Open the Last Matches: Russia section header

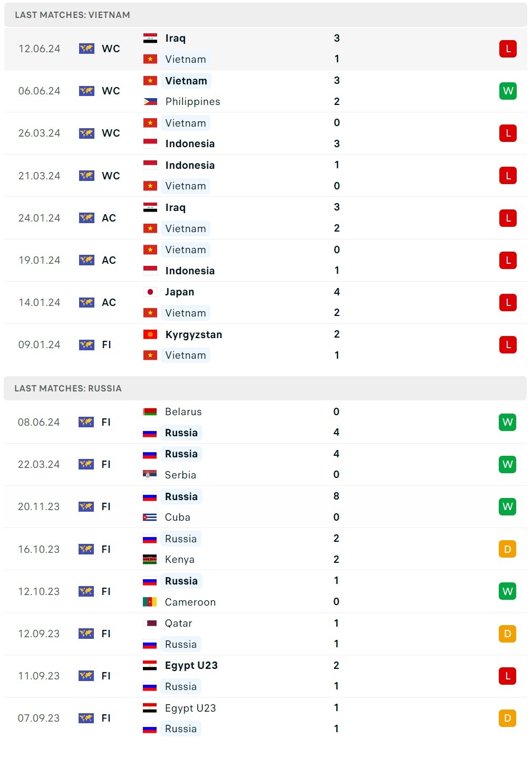click(x=68, y=389)
